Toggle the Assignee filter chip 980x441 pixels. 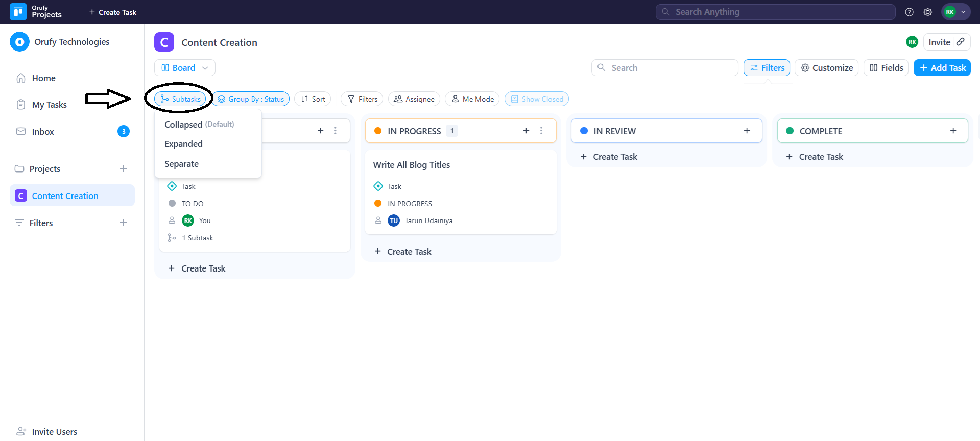(x=414, y=99)
